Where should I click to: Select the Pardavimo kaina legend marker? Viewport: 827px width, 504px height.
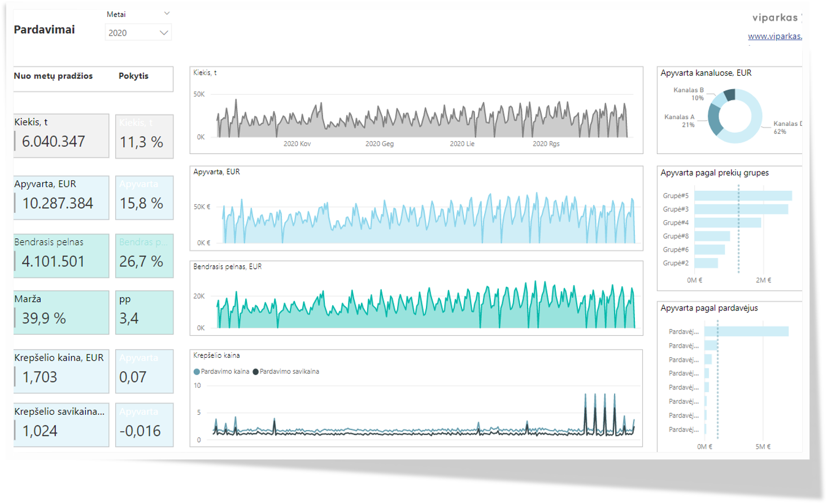coord(197,372)
